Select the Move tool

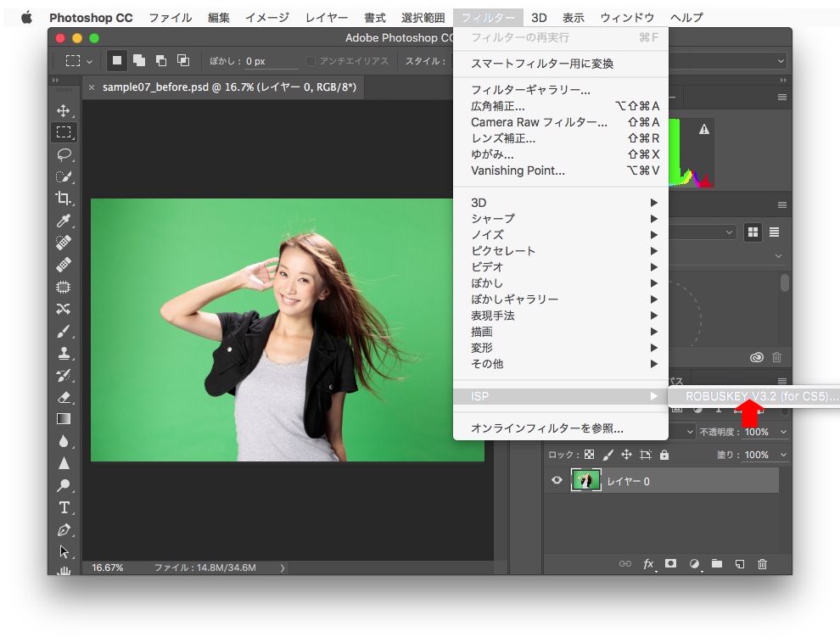pos(64,110)
